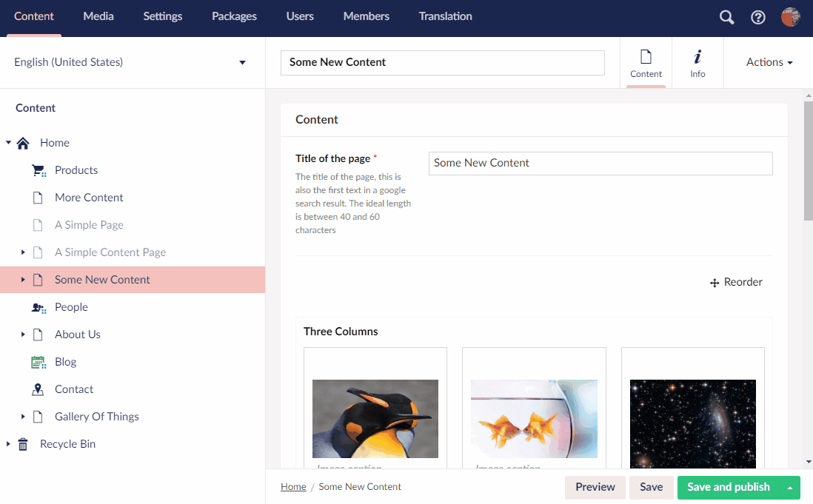Open the help question mark icon
This screenshot has height=504, width=813.
(x=758, y=17)
